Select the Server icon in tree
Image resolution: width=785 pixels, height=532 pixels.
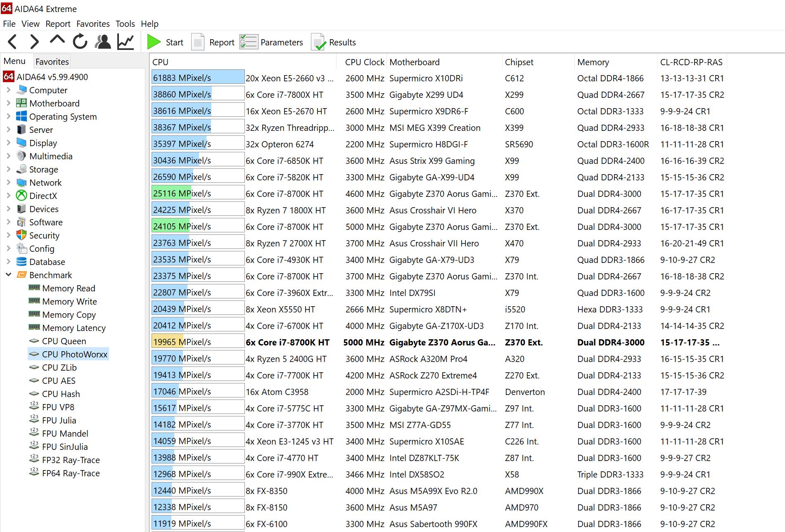[x=21, y=129]
